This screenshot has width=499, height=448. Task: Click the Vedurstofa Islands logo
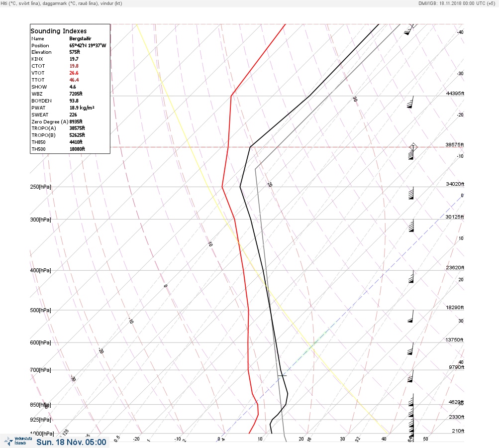click(x=18, y=441)
